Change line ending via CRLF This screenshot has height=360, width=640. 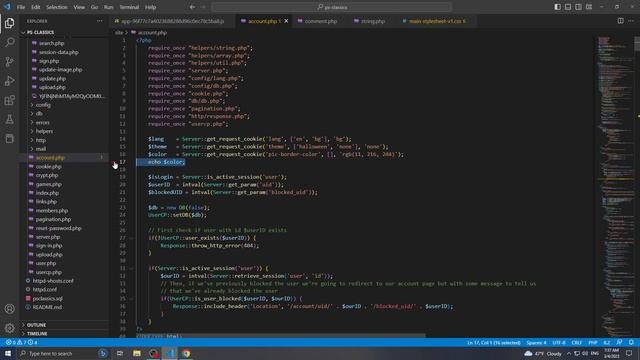pos(576,342)
